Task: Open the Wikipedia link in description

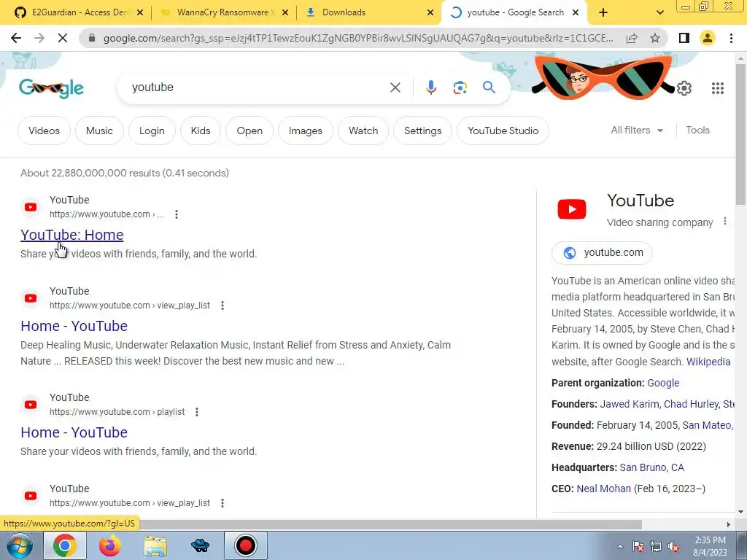Action: coord(708,362)
